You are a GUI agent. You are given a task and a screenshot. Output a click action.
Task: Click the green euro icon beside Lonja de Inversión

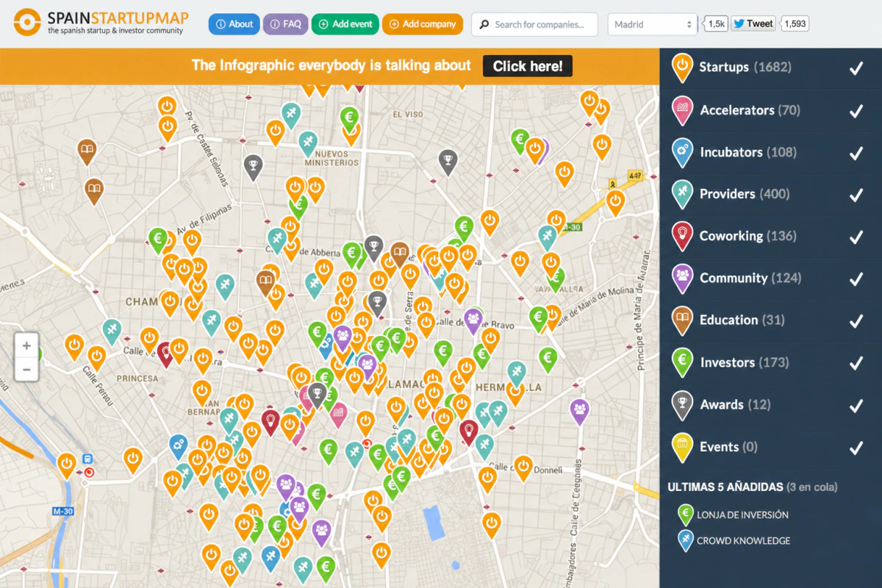click(x=686, y=514)
